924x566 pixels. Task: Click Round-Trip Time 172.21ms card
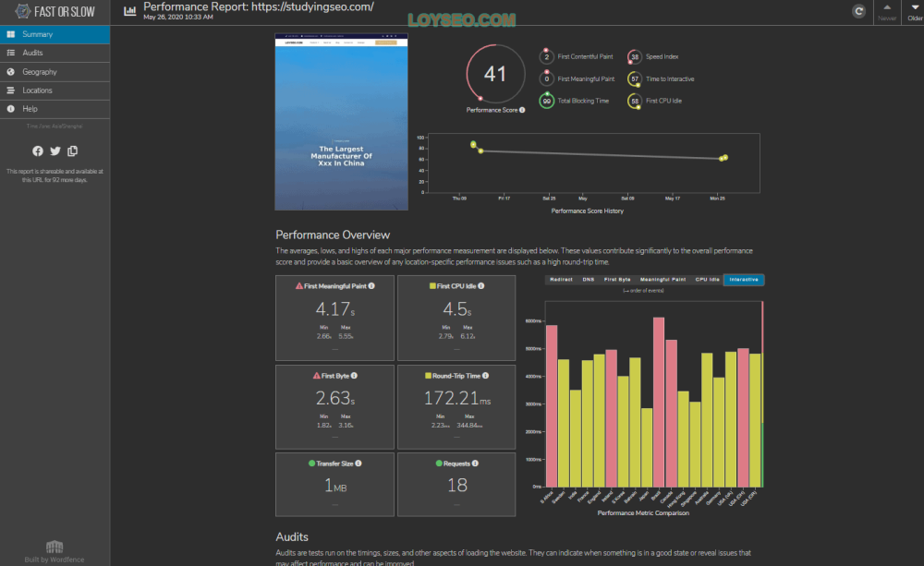tap(456, 407)
